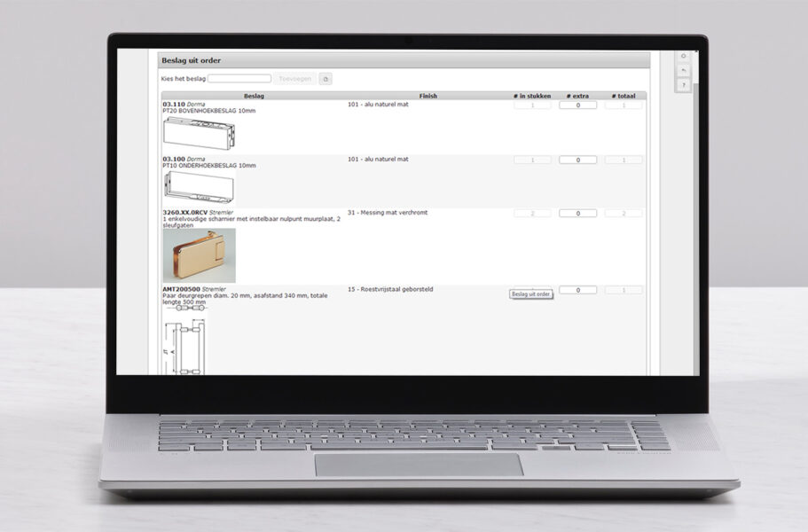The width and height of the screenshot is (808, 532).
Task: Click the finish '101 - alu naturel mat' in the 03.110 row
Action: click(378, 105)
